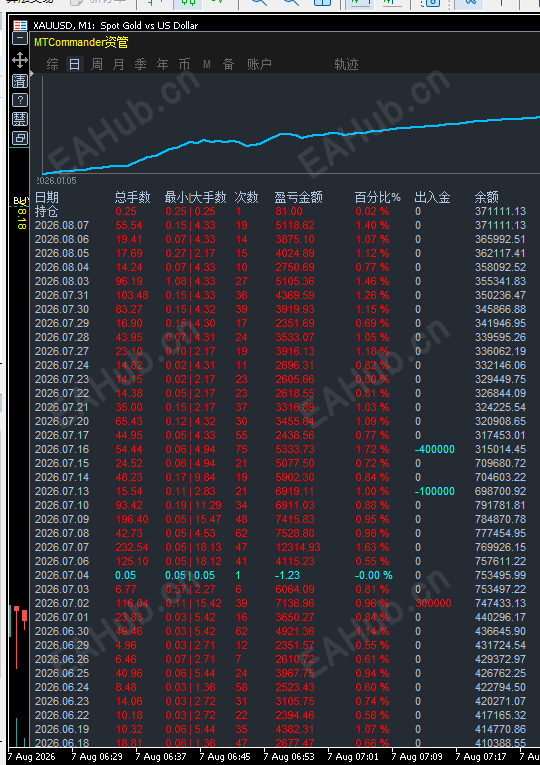Click the 出入金 column header
The height and width of the screenshot is (765, 540).
coord(432,197)
